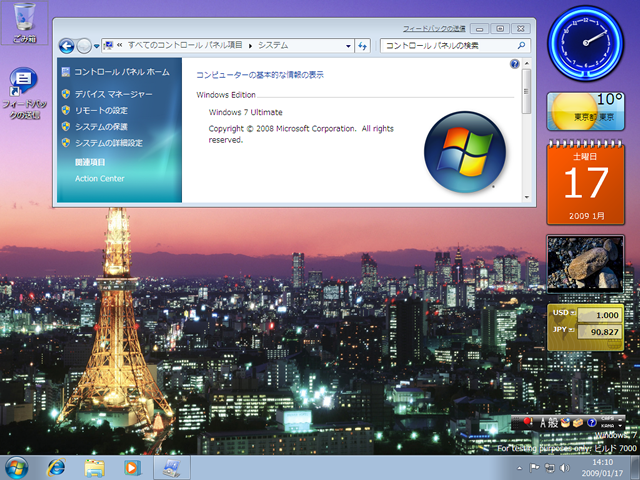Click the blue help question mark icon
Viewport: 640px width, 480px height.
pyautogui.click(x=515, y=64)
